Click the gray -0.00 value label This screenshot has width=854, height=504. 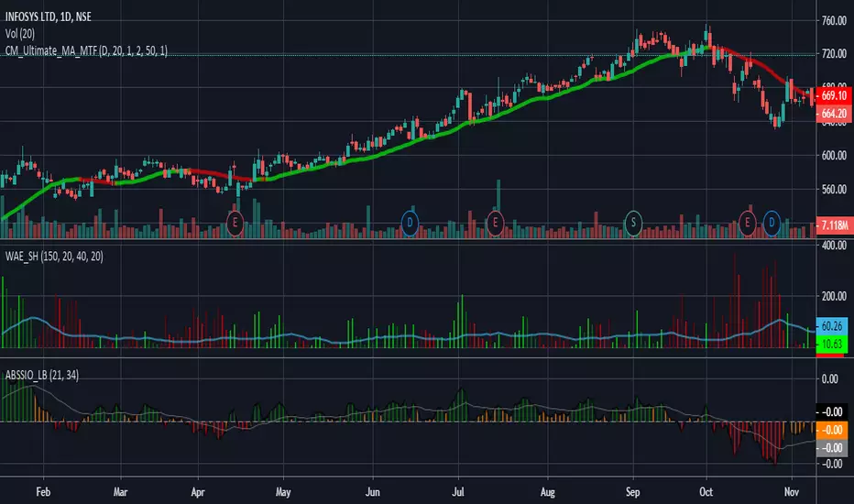[832, 448]
